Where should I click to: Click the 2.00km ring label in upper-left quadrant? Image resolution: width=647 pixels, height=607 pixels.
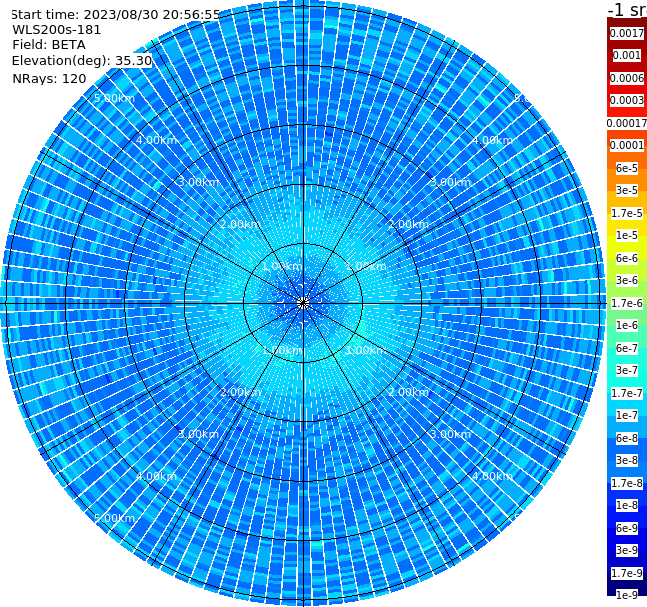[240, 224]
